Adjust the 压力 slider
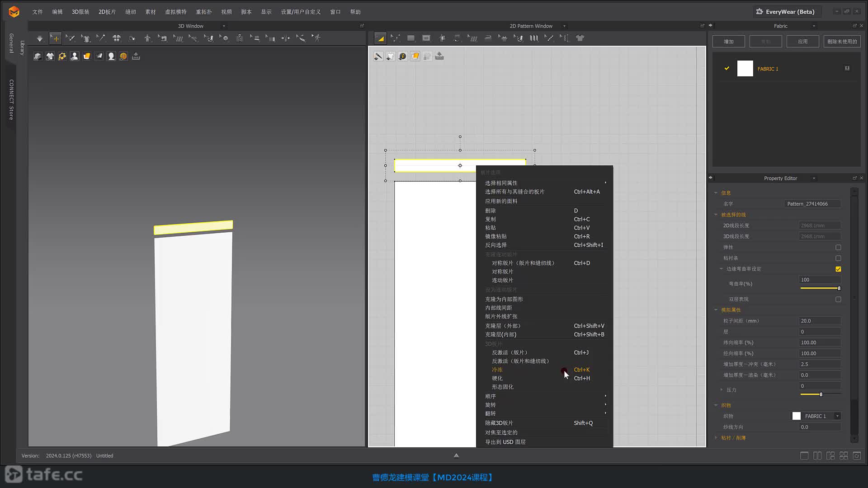This screenshot has height=488, width=868. coord(820,394)
